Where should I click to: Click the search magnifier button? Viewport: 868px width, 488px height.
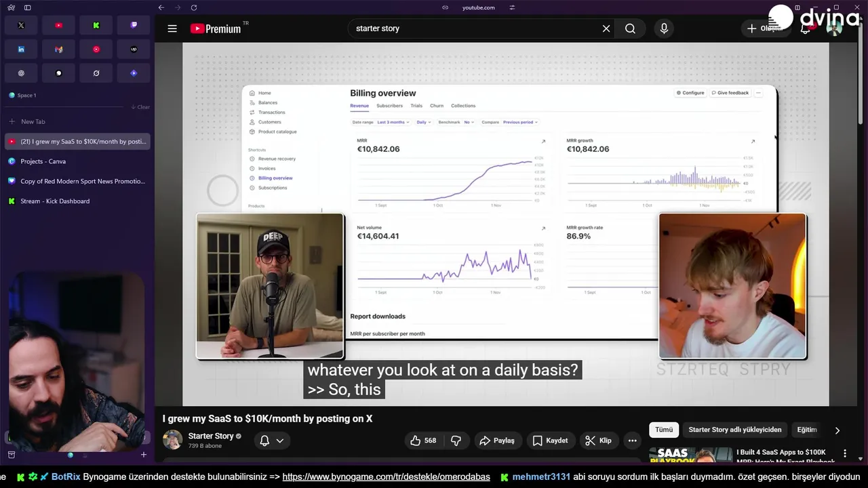630,28
